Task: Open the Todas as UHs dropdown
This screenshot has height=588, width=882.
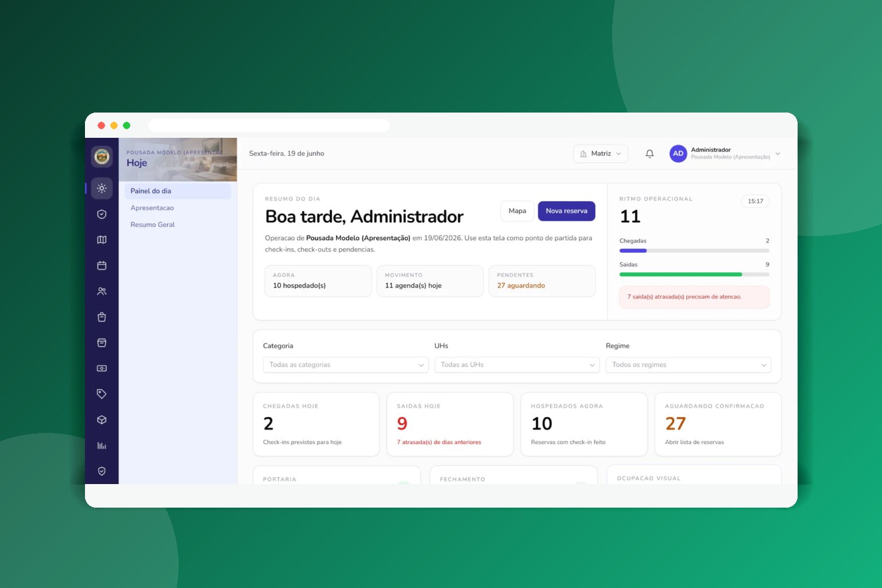Action: pos(517,365)
